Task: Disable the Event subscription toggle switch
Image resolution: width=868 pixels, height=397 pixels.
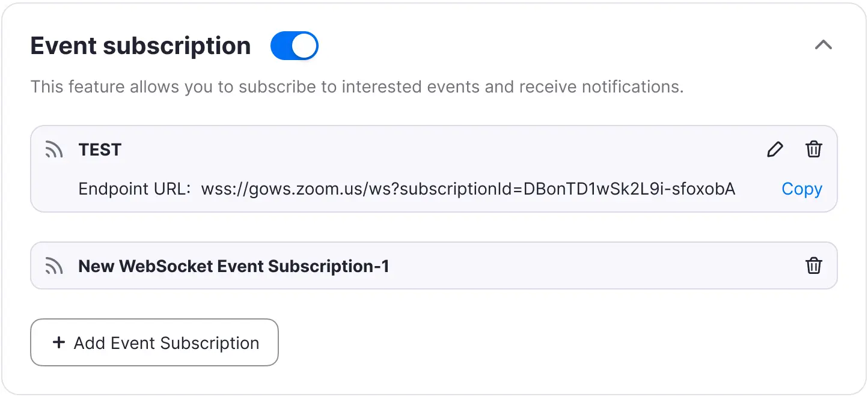Action: (294, 46)
